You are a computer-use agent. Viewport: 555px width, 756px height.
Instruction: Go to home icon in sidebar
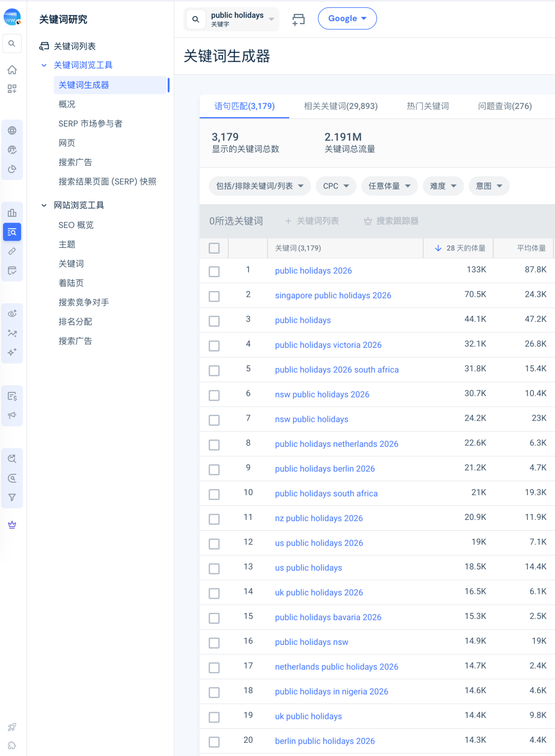point(12,70)
